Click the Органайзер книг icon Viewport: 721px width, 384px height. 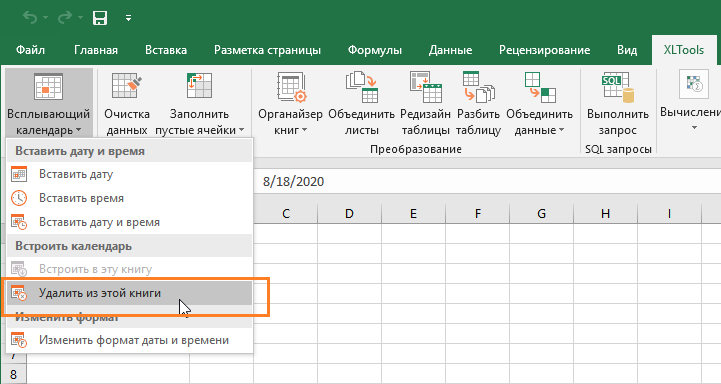[x=291, y=86]
